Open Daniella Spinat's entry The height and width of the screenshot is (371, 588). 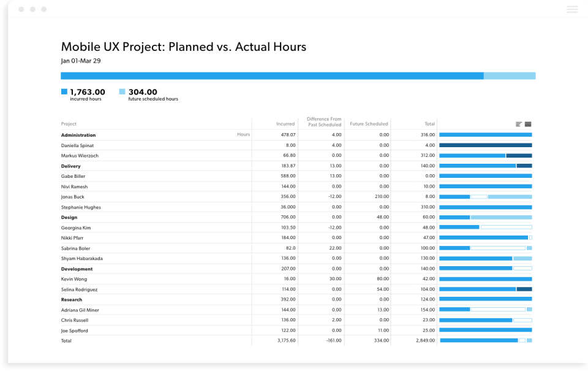pyautogui.click(x=78, y=145)
